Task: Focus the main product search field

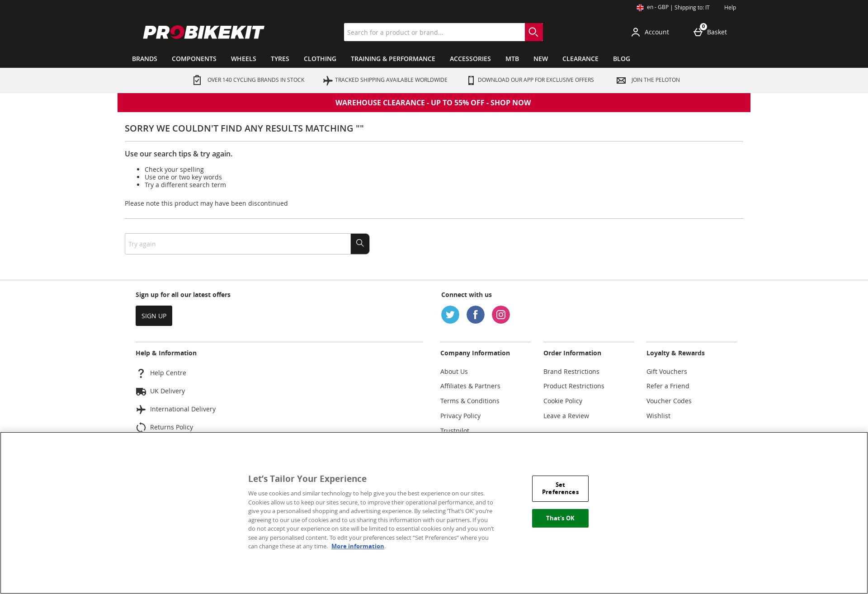Action: [x=434, y=32]
